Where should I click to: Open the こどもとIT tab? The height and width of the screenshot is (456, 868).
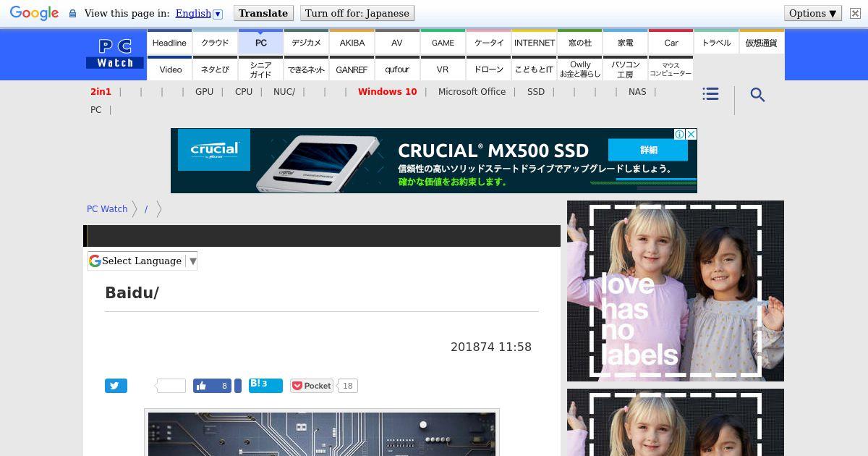click(x=534, y=69)
